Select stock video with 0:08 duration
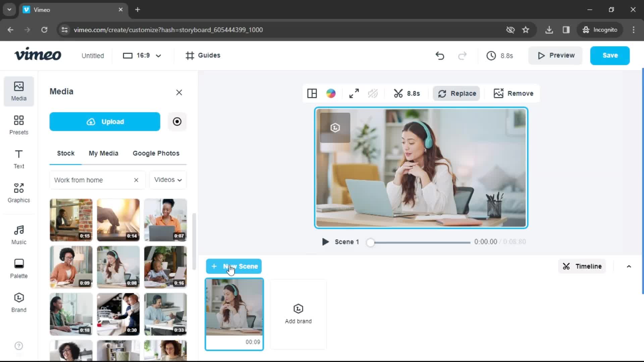 pos(118,267)
